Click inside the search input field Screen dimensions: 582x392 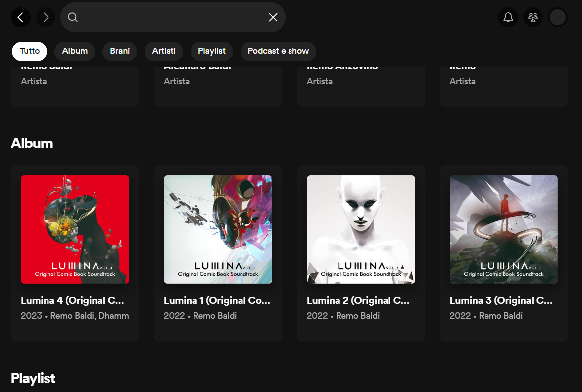coord(173,17)
